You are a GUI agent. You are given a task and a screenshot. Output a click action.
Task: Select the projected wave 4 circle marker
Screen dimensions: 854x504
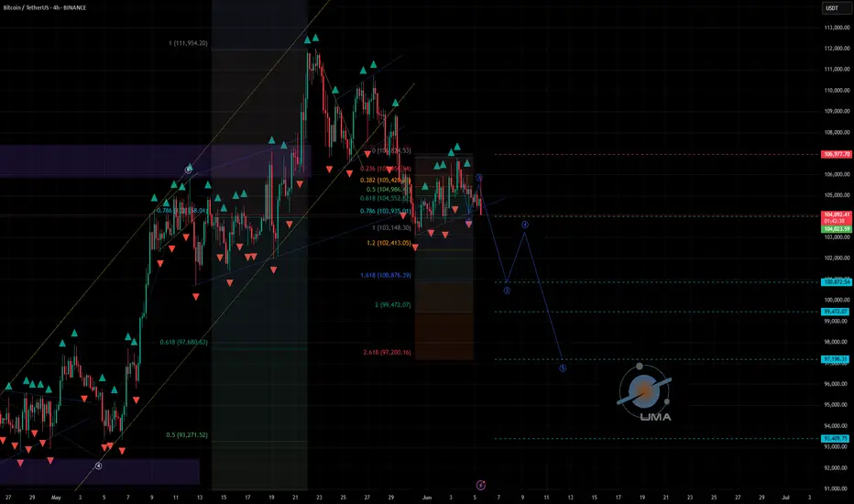pos(525,225)
